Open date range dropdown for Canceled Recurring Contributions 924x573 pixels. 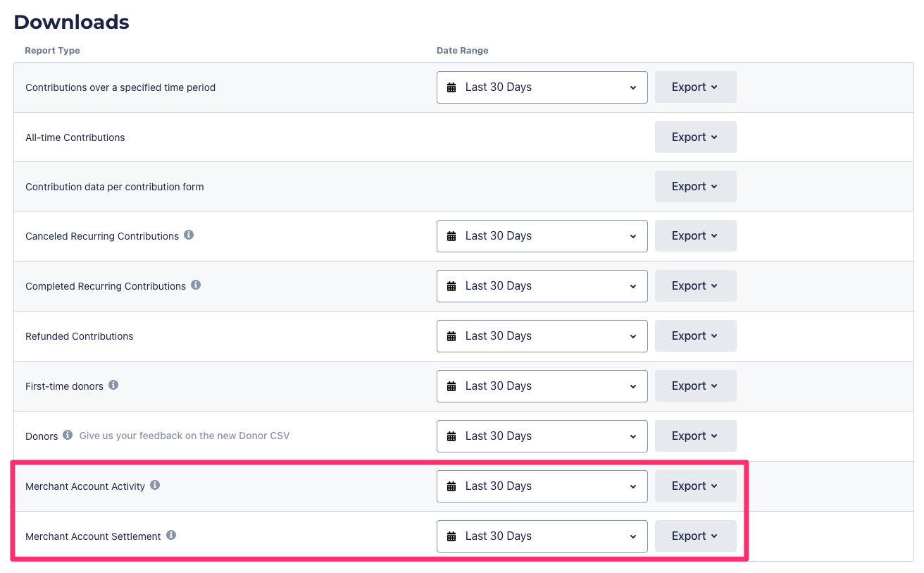tap(542, 236)
